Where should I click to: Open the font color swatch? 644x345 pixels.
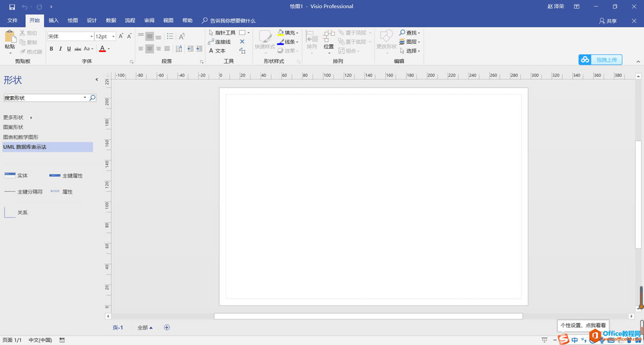(102, 49)
